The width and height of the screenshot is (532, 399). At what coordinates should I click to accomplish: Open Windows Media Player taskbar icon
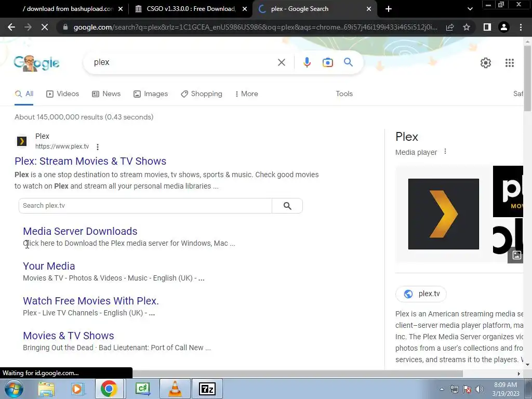tap(78, 389)
